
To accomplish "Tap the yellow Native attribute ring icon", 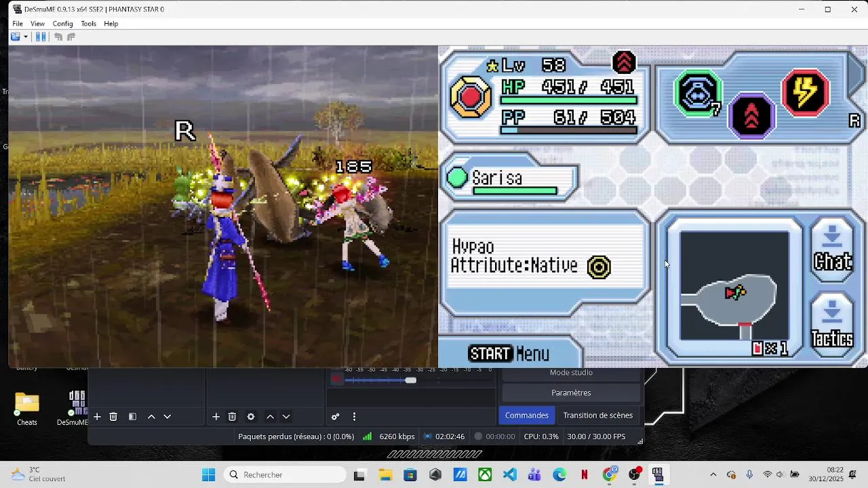I will [x=599, y=267].
